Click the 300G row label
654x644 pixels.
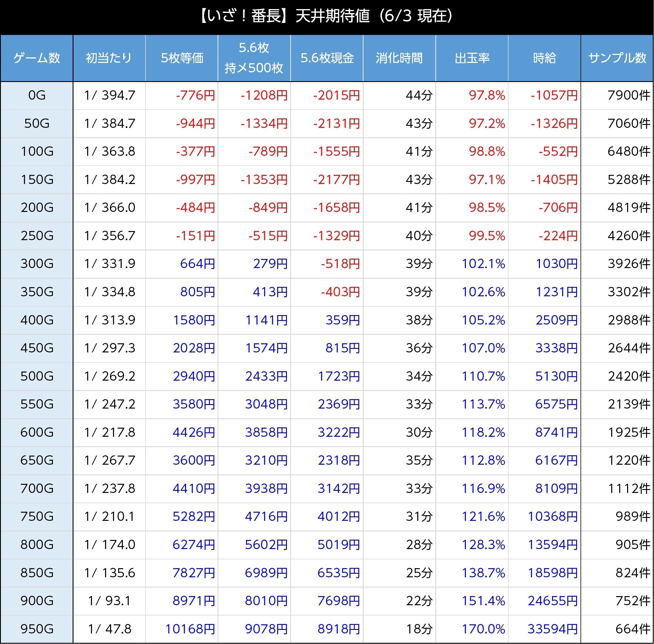click(36, 264)
